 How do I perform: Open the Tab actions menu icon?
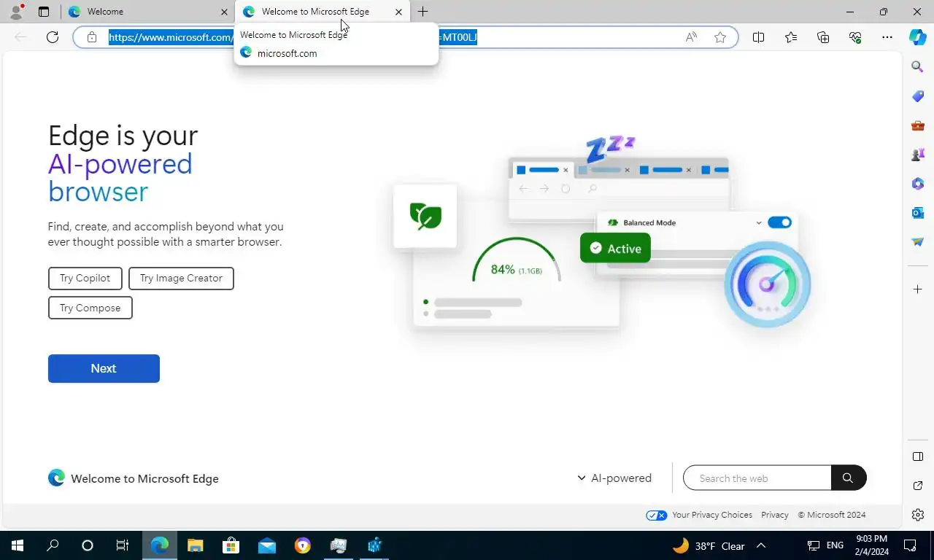(44, 12)
